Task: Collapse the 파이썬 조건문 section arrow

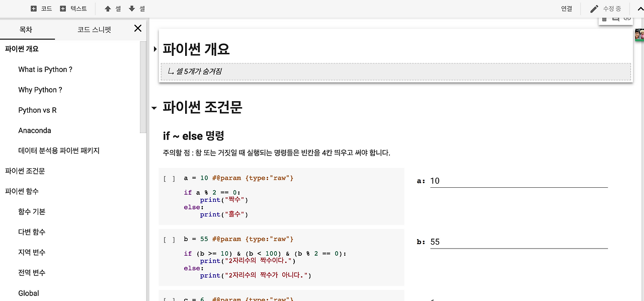Action: coord(154,108)
